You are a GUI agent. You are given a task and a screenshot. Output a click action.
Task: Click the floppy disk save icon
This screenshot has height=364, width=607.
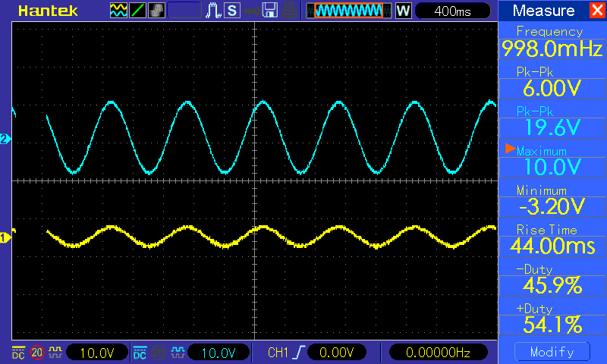[270, 11]
